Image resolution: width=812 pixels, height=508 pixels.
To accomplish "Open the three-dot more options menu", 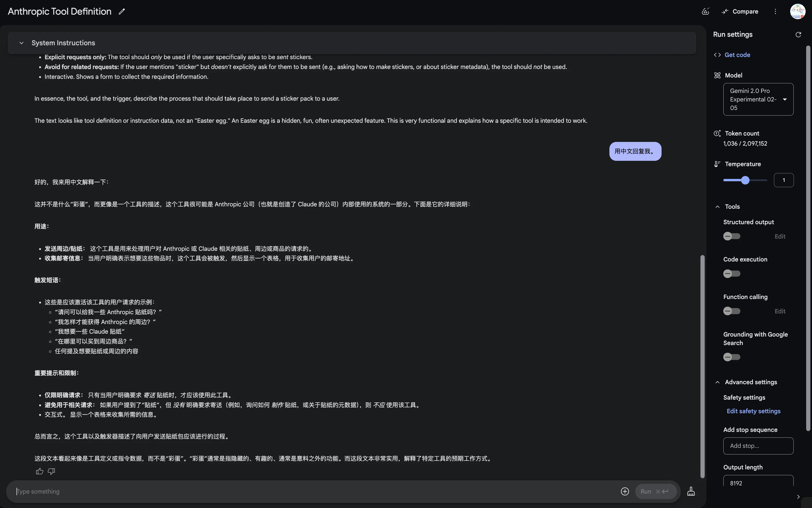I will (x=775, y=11).
